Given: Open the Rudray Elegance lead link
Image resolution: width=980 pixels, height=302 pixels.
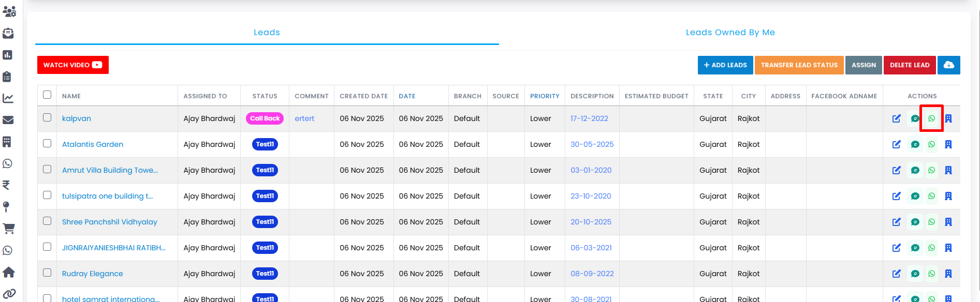Looking at the screenshot, I should point(93,274).
